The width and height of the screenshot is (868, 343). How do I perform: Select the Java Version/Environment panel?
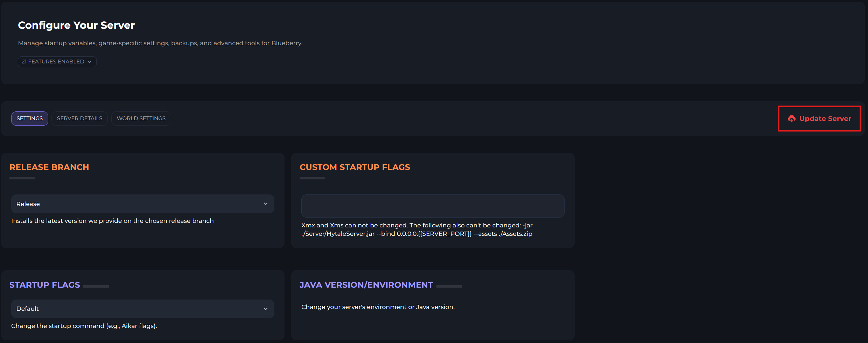click(x=433, y=315)
